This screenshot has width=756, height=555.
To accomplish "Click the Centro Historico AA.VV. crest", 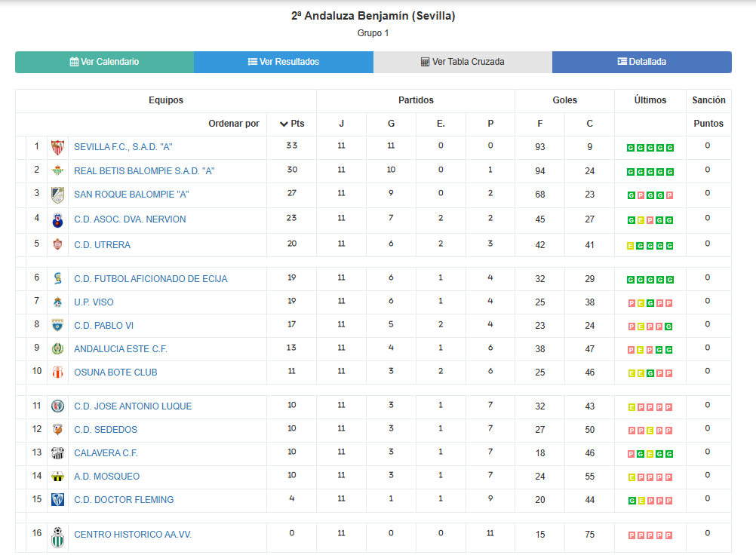I will 57,538.
